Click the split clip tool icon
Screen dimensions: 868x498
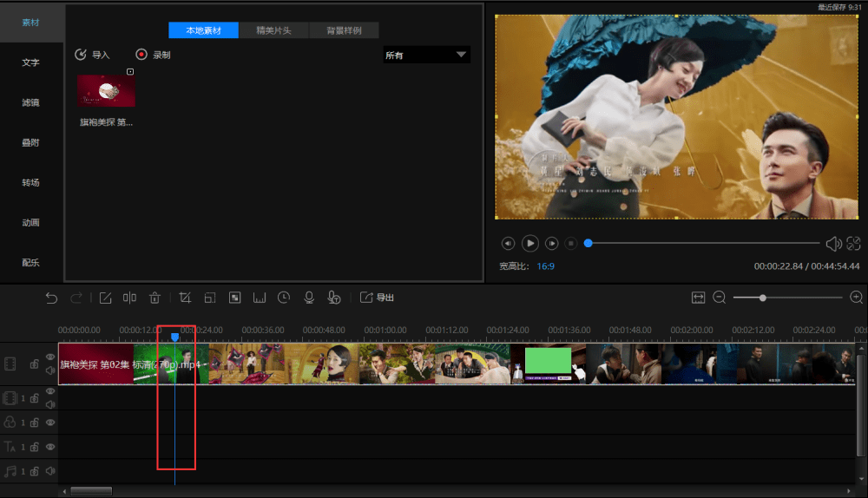click(x=129, y=298)
